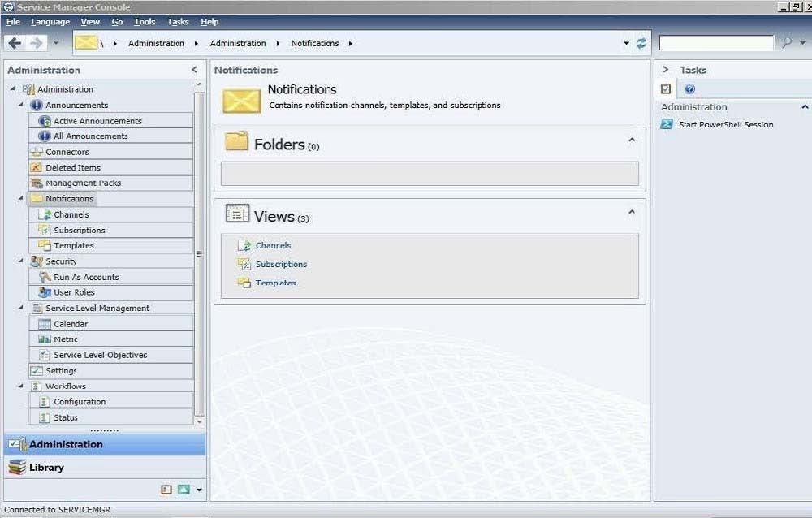This screenshot has height=518, width=812.
Task: Collapse the Administration navigation pane
Action: coord(194,69)
